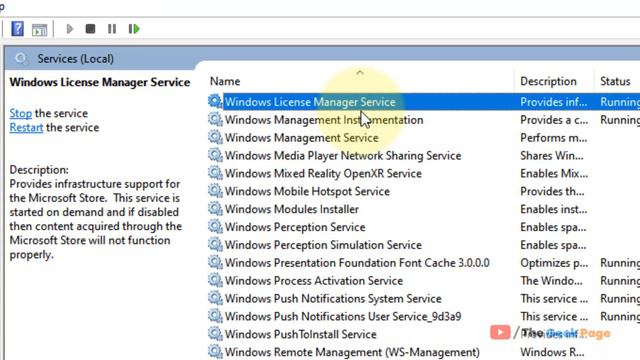Click gear icon of Presentation Foundation Font Cache
640x360 pixels.
tap(215, 262)
